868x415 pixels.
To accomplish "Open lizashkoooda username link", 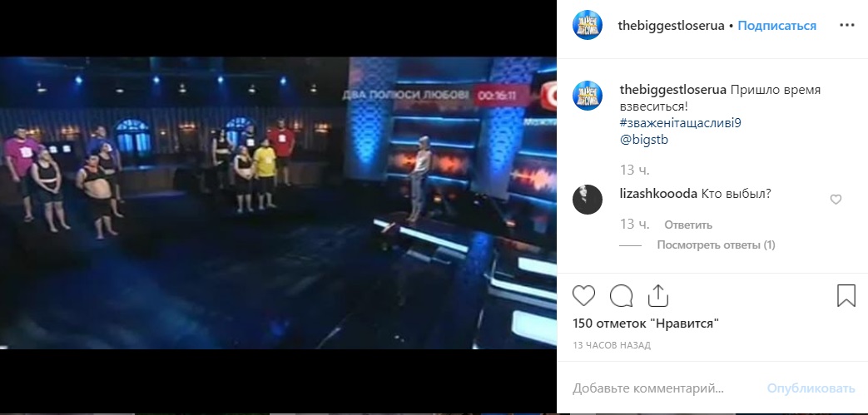I will tap(659, 195).
